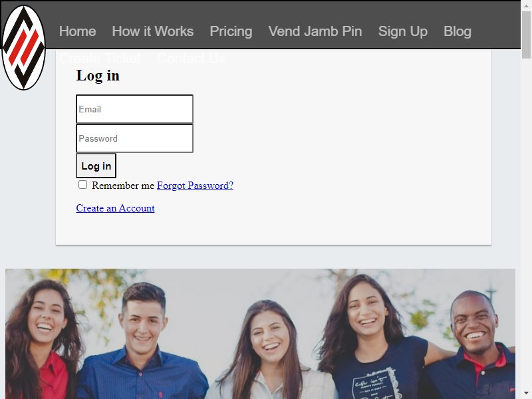The width and height of the screenshot is (532, 399).
Task: Click the Log in heading text
Action: pos(98,75)
